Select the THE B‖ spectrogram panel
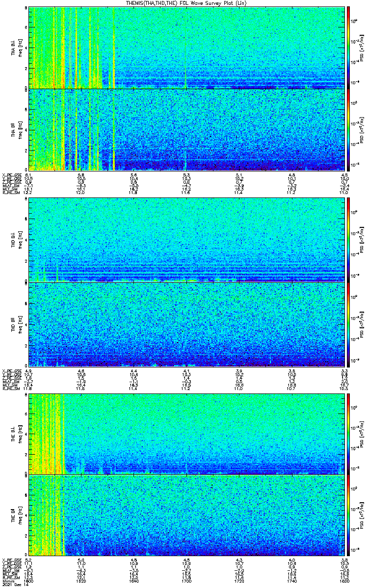Screen dimensions: 368x588 [186, 515]
